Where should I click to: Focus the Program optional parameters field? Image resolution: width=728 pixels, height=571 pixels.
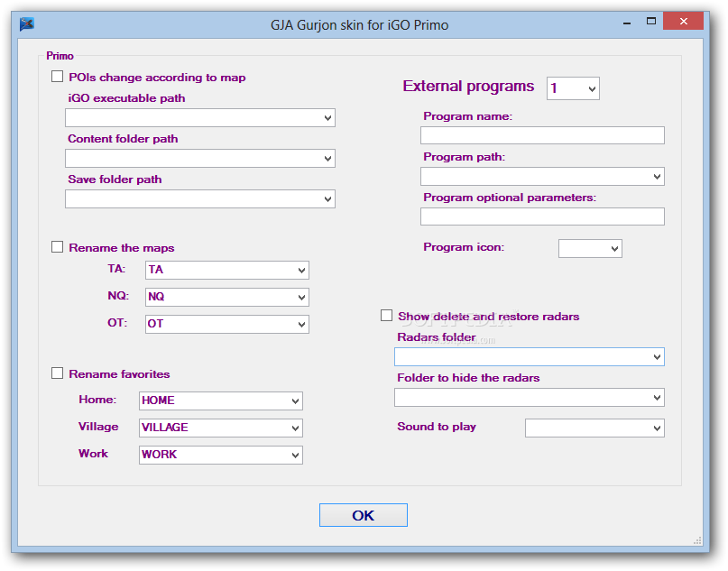[542, 216]
